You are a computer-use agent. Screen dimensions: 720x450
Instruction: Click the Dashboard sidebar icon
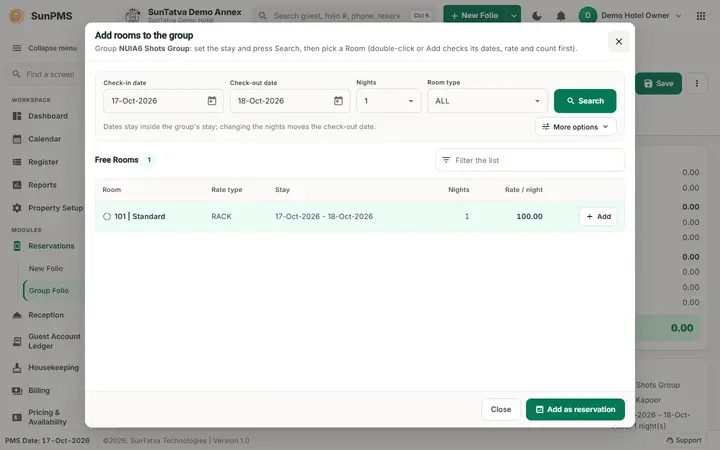click(x=17, y=116)
